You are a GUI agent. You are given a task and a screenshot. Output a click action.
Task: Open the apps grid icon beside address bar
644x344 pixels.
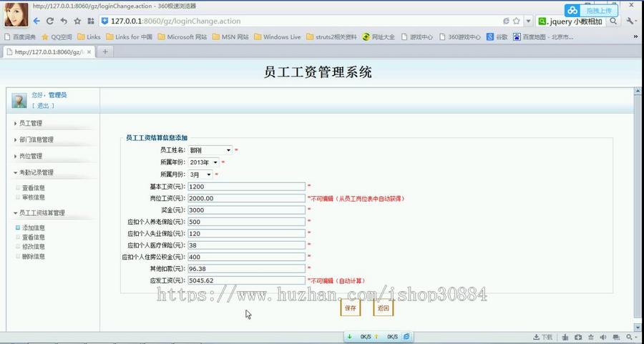tap(91, 21)
